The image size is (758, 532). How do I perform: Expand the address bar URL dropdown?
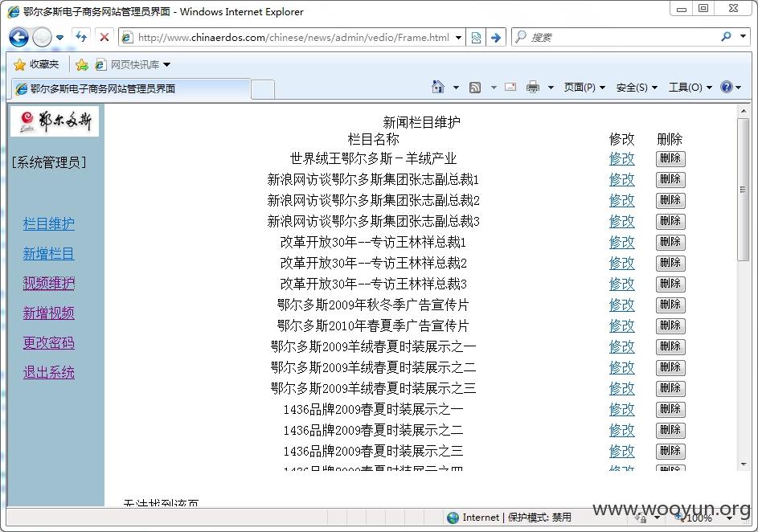pyautogui.click(x=458, y=37)
